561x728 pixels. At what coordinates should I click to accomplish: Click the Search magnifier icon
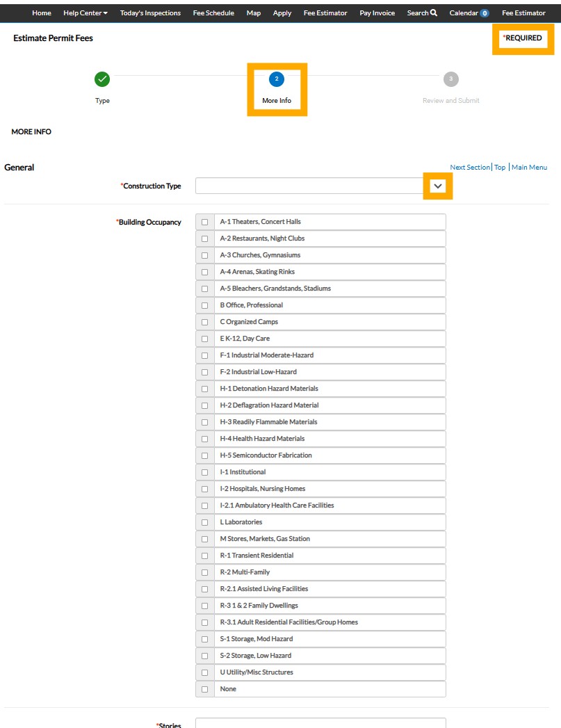click(434, 13)
